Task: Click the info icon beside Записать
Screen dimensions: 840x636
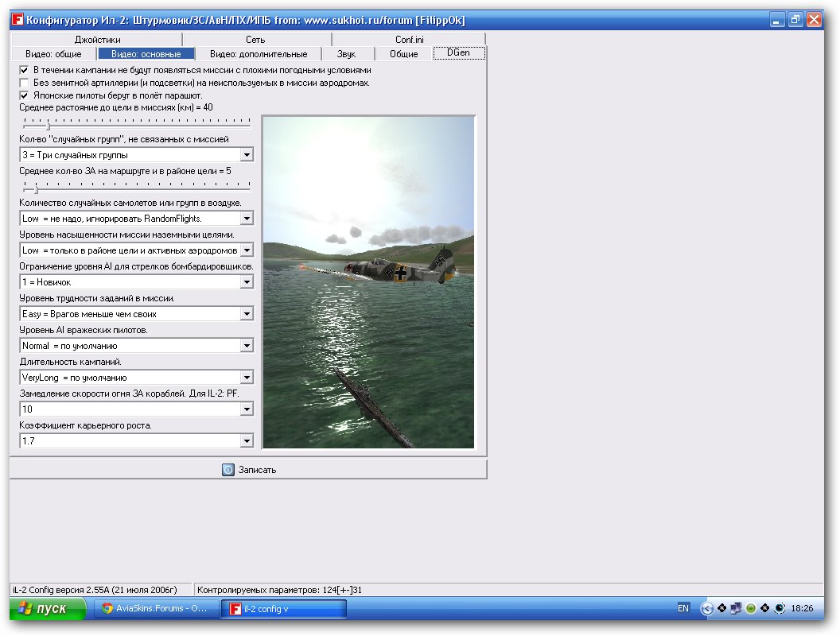Action: coord(228,470)
